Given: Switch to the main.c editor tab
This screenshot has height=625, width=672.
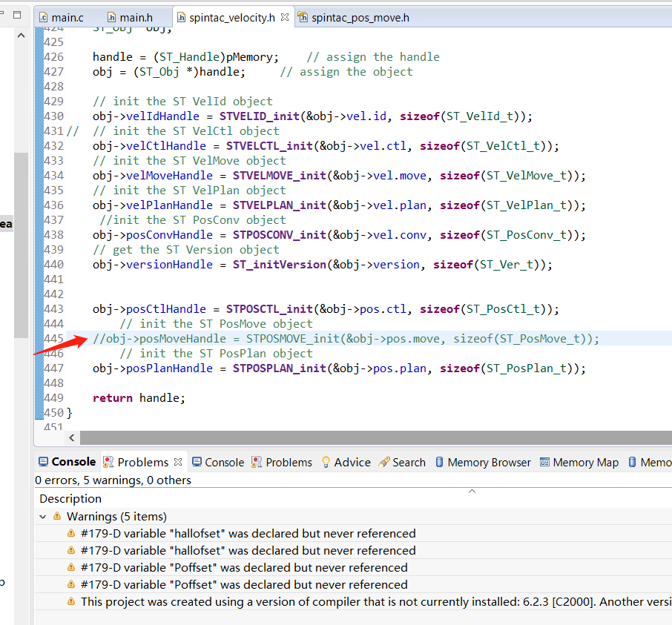Looking at the screenshot, I should tap(62, 18).
